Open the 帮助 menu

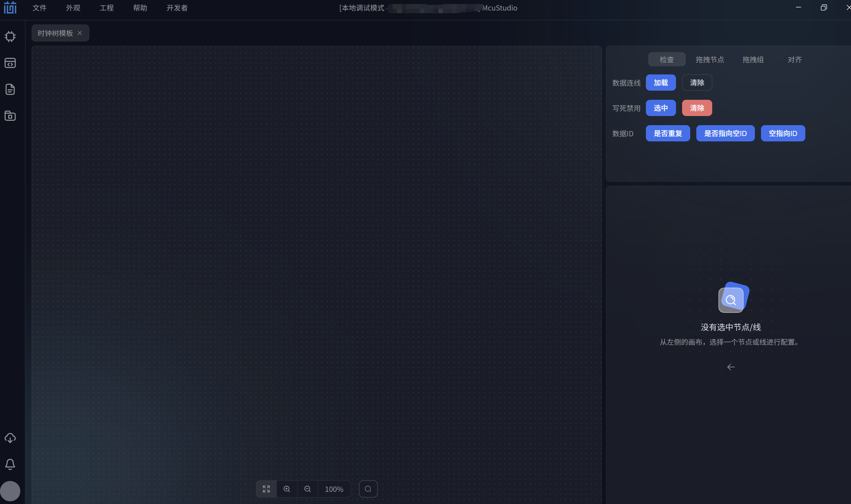[140, 8]
